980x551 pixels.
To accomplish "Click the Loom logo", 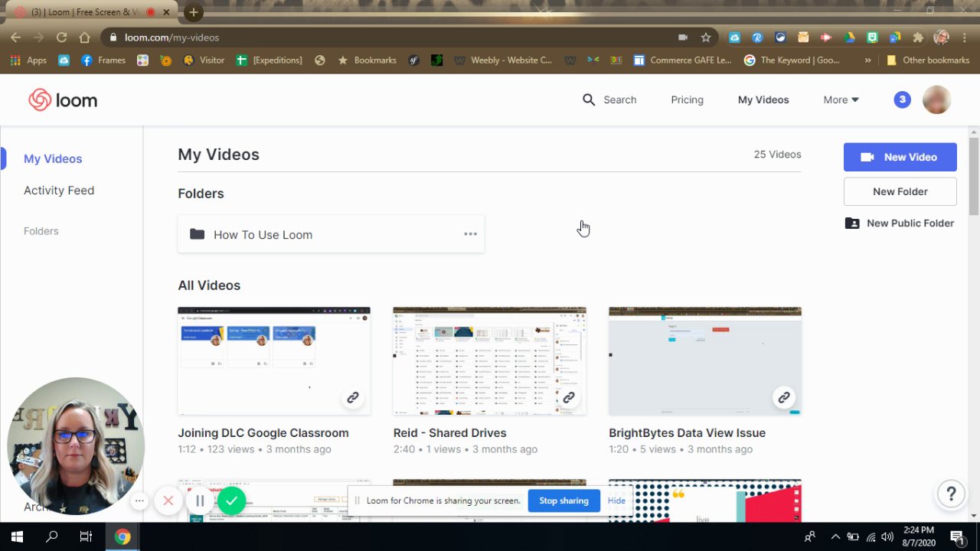I will click(x=63, y=99).
